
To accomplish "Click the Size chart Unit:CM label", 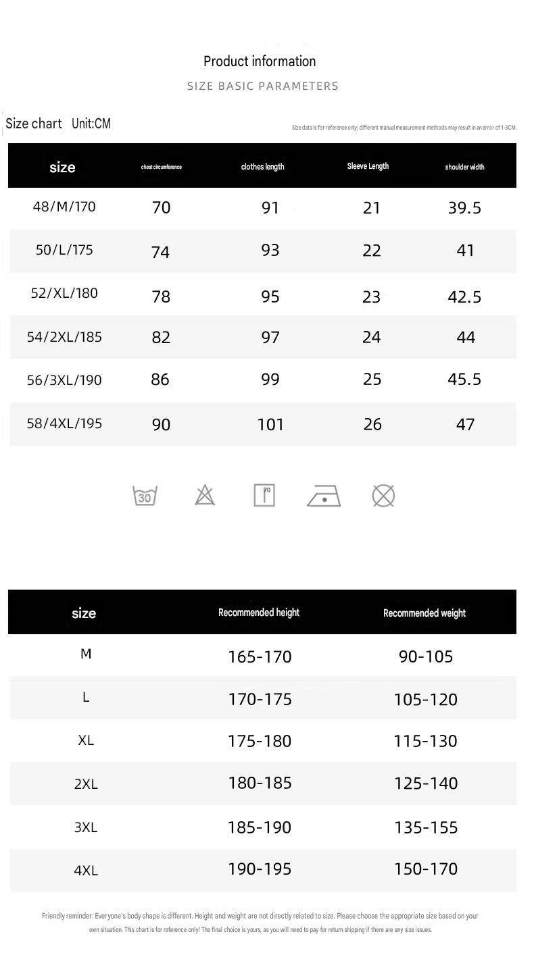I will click(58, 124).
